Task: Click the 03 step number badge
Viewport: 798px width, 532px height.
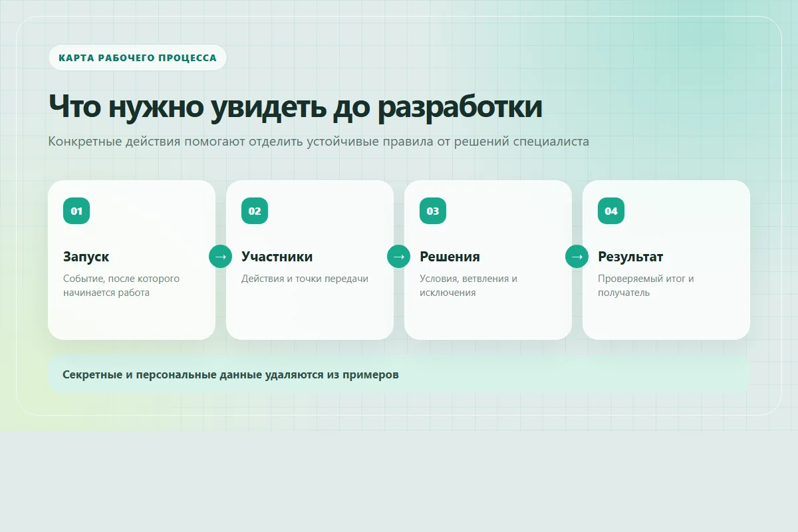Action: [433, 211]
